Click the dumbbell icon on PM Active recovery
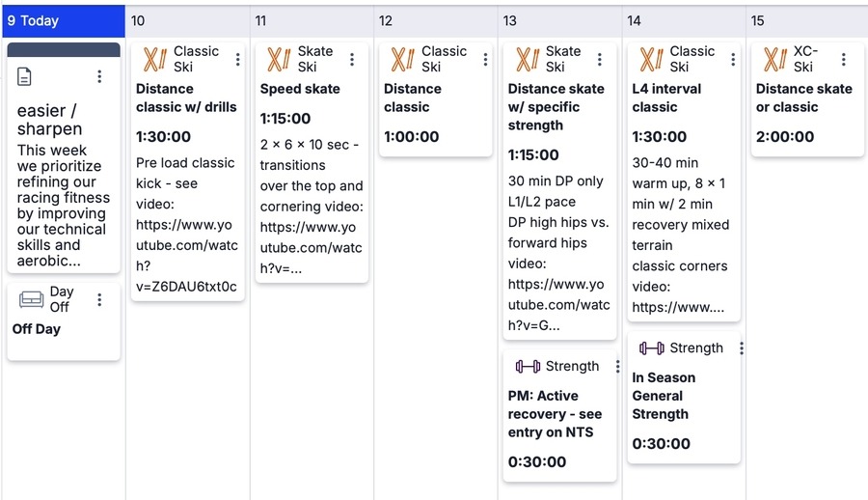This screenshot has width=868, height=500. click(x=527, y=367)
